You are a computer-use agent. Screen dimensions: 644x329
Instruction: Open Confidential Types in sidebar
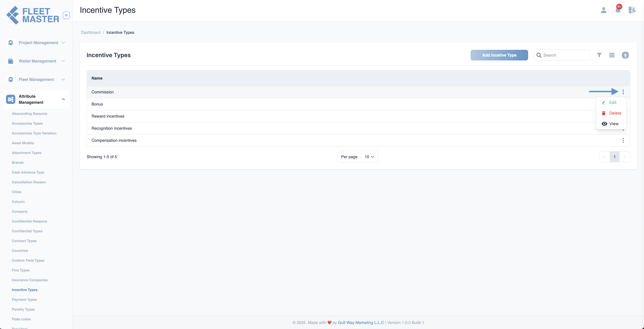(27, 231)
